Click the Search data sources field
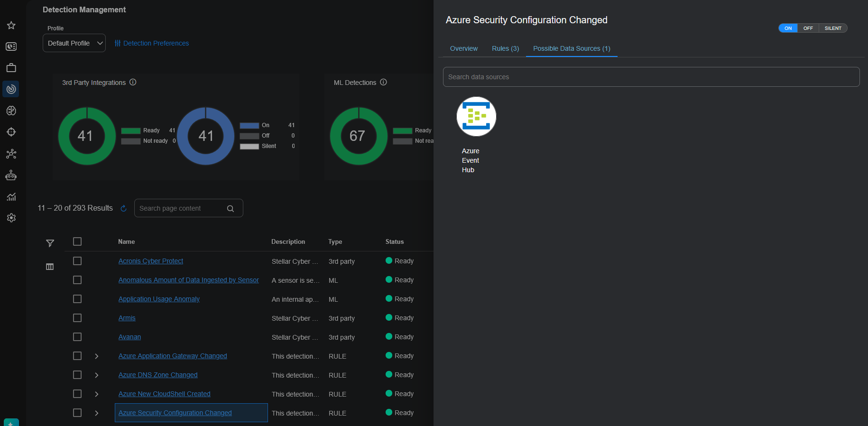 (x=651, y=77)
